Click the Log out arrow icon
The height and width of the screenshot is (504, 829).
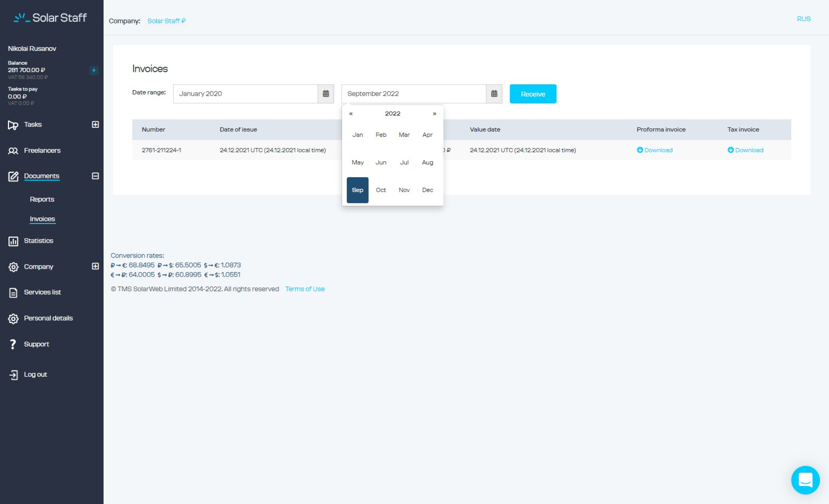(x=13, y=374)
